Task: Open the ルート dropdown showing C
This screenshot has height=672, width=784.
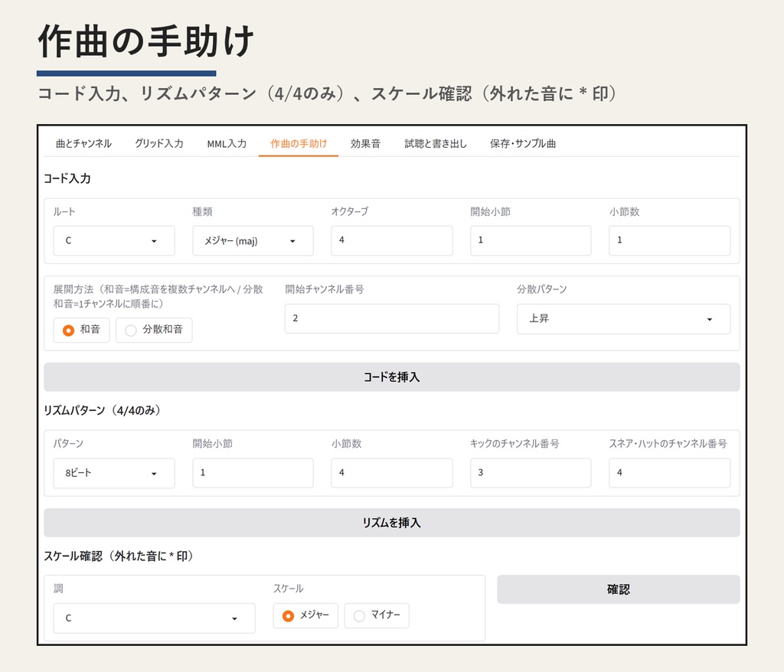Action: (x=114, y=240)
